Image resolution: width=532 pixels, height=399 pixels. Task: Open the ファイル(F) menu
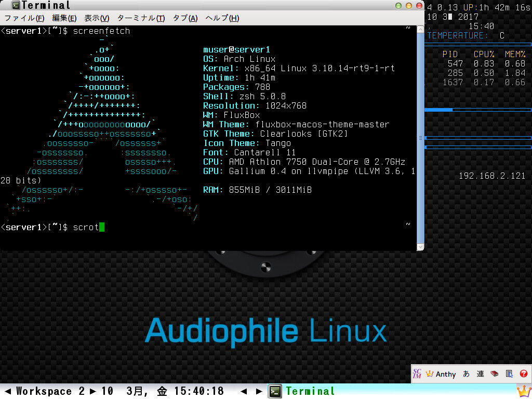tap(24, 18)
